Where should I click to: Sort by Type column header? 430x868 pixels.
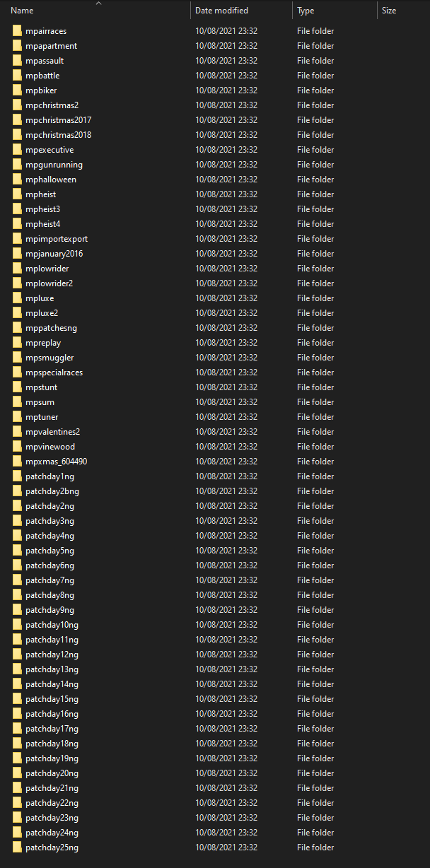click(x=335, y=11)
